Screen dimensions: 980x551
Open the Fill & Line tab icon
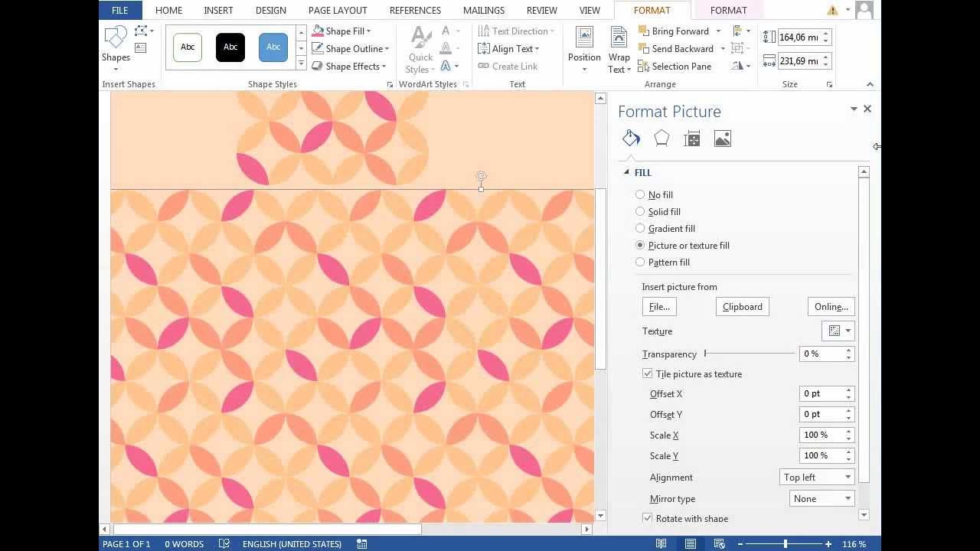click(631, 139)
